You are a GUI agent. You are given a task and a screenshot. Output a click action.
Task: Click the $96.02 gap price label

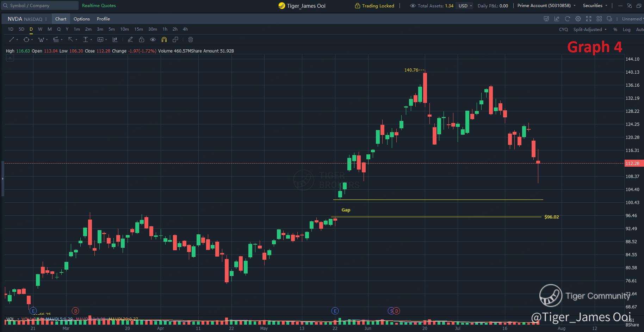click(x=551, y=217)
